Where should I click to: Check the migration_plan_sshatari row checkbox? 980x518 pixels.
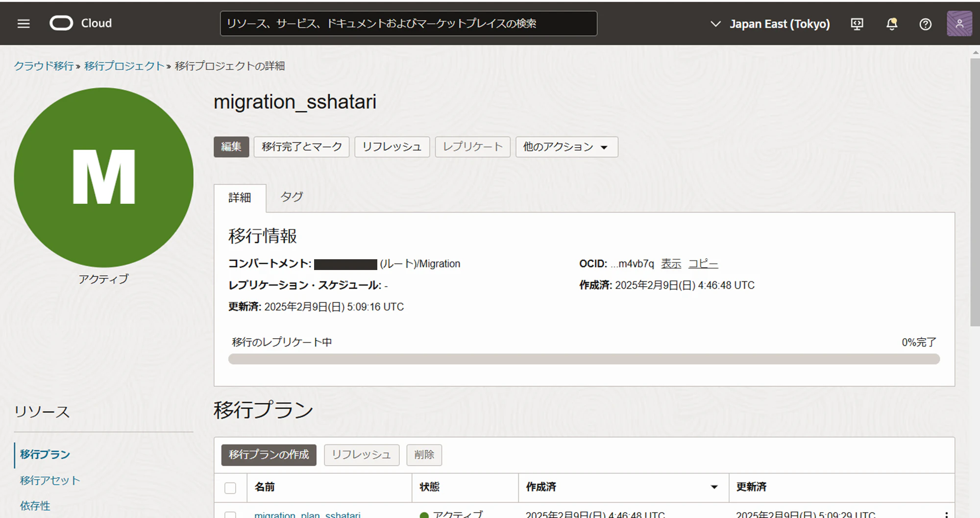tap(230, 515)
